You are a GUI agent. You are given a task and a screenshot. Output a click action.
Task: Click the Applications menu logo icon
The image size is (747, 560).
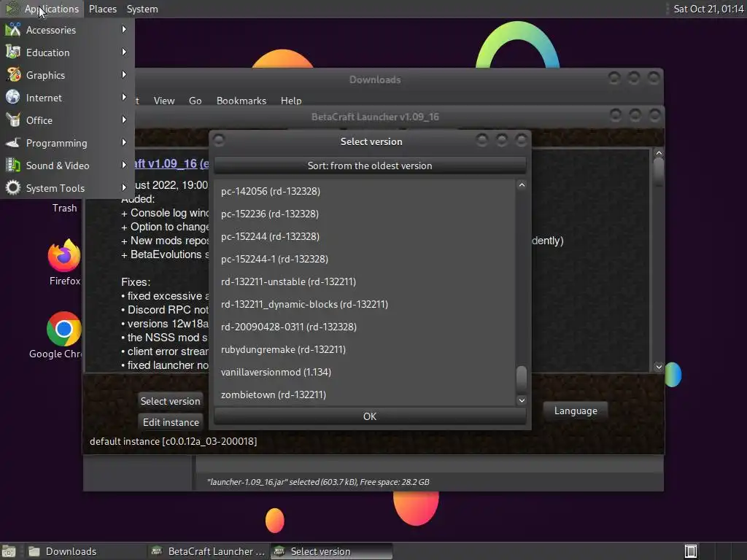click(x=12, y=9)
